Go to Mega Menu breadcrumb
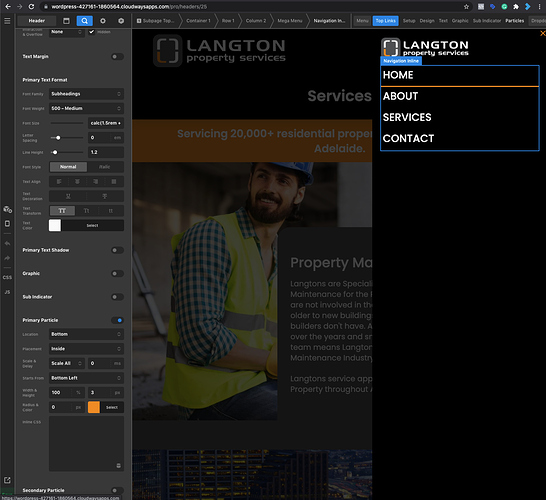This screenshot has width=546, height=500. (x=290, y=21)
